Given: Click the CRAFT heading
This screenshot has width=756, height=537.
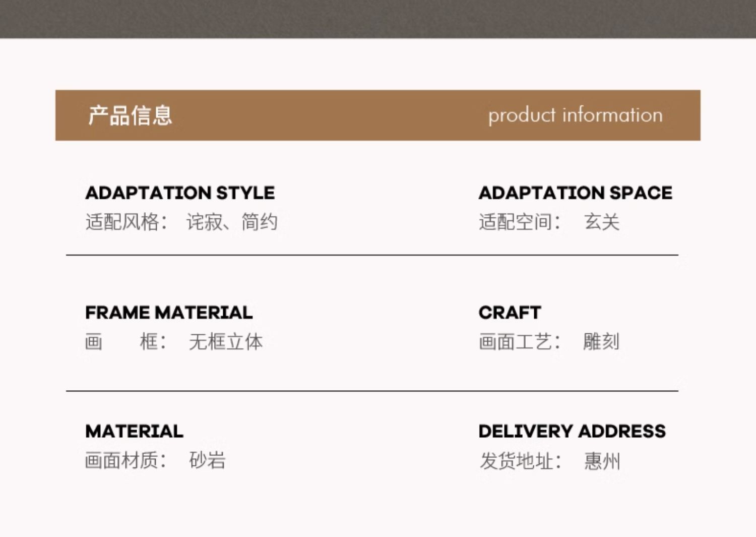Looking at the screenshot, I should pos(510,313).
